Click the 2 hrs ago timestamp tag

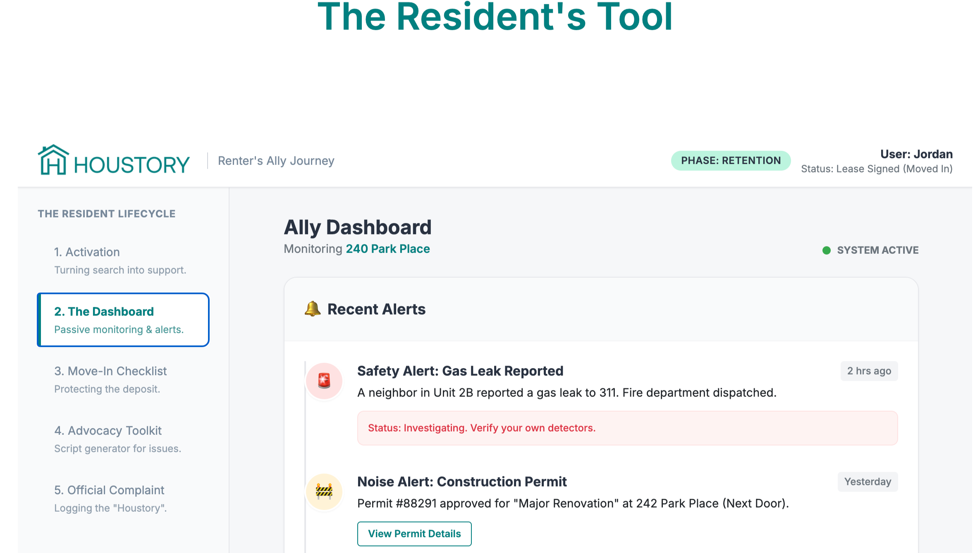[869, 371]
